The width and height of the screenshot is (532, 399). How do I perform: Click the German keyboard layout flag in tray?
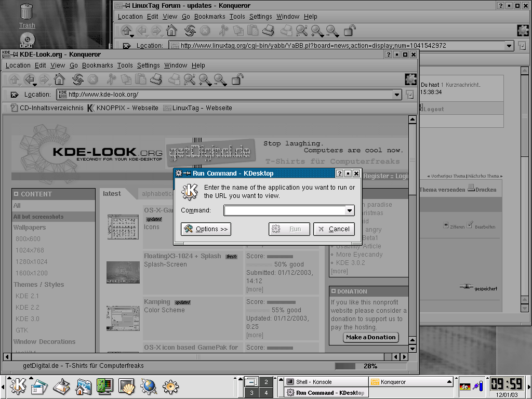tap(465, 387)
